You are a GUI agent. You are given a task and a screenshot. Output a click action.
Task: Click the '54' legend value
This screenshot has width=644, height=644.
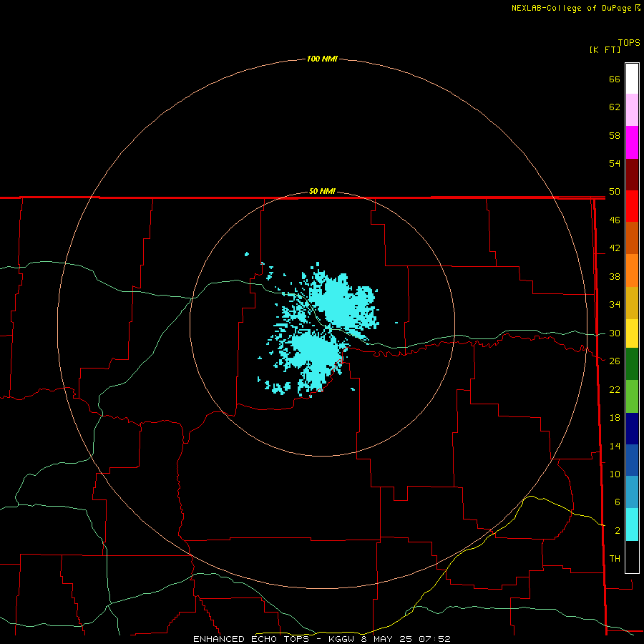tap(615, 163)
